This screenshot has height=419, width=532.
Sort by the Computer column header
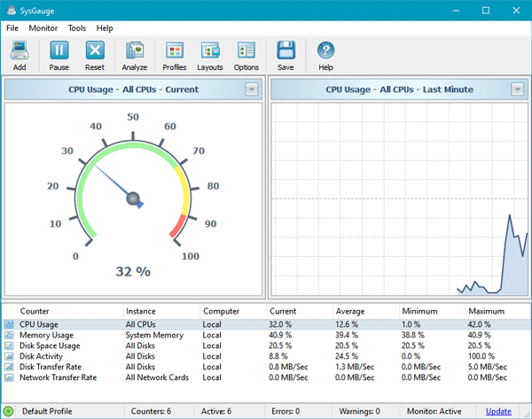click(x=233, y=311)
